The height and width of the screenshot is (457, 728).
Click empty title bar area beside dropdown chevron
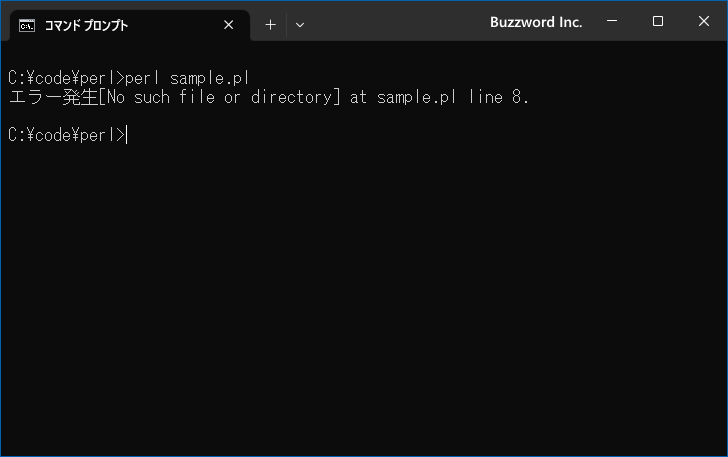395,24
